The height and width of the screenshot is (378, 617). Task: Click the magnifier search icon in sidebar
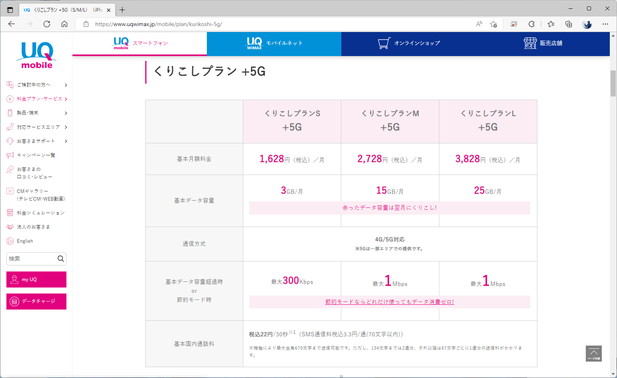61,258
